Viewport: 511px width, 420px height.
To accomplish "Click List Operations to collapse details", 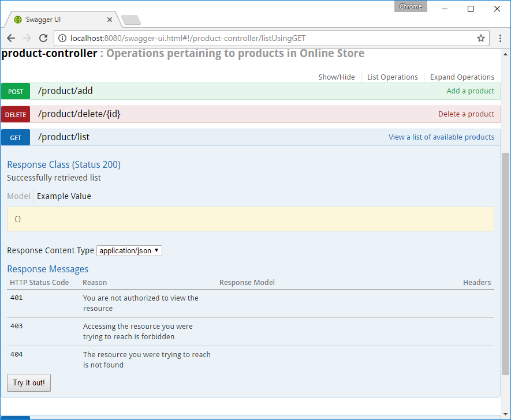I will pyautogui.click(x=392, y=77).
